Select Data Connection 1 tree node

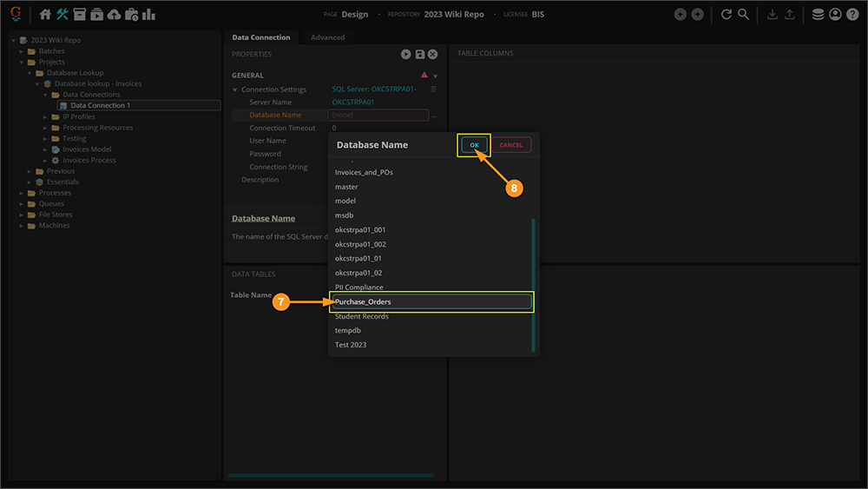tap(100, 106)
